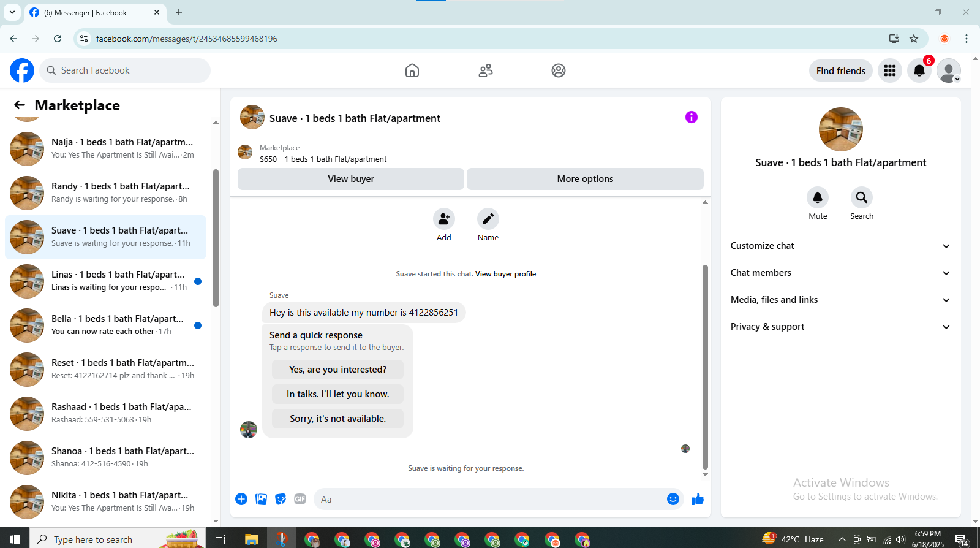The height and width of the screenshot is (548, 980).
Task: Send quick response 'Yes, are you interested?'
Action: click(x=337, y=370)
